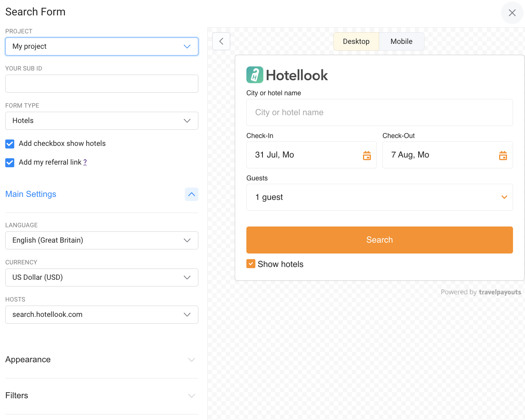Open the Language dropdown showing English (Great Britain)

point(102,240)
